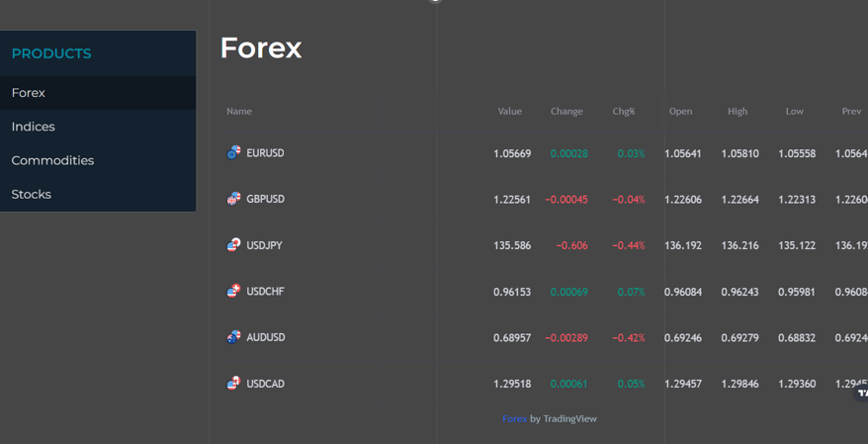
Task: Follow the Forex link by TradingView
Action: tap(514, 418)
